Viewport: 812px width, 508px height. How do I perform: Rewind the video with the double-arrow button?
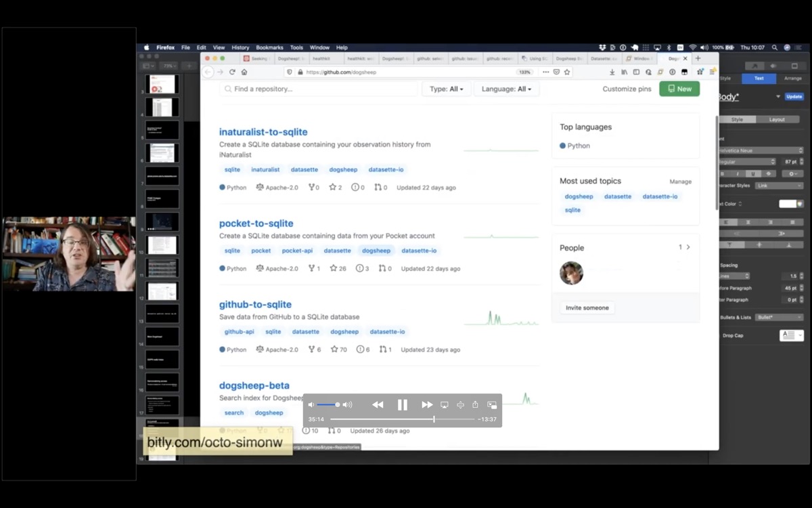(378, 405)
